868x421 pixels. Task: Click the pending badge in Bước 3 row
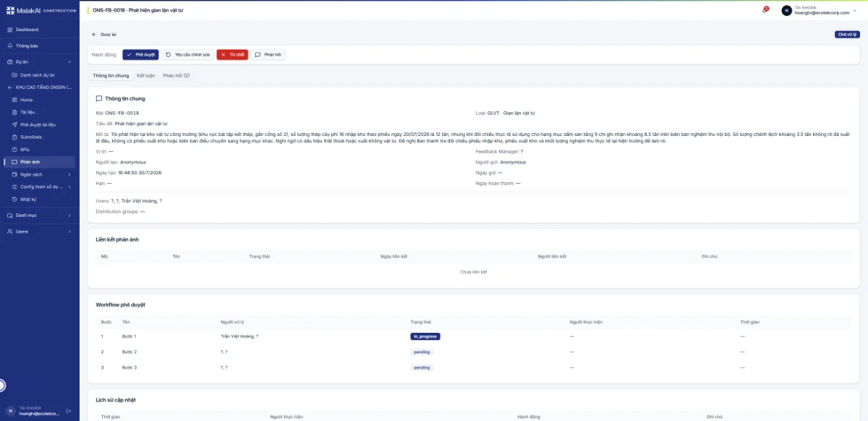coord(422,367)
